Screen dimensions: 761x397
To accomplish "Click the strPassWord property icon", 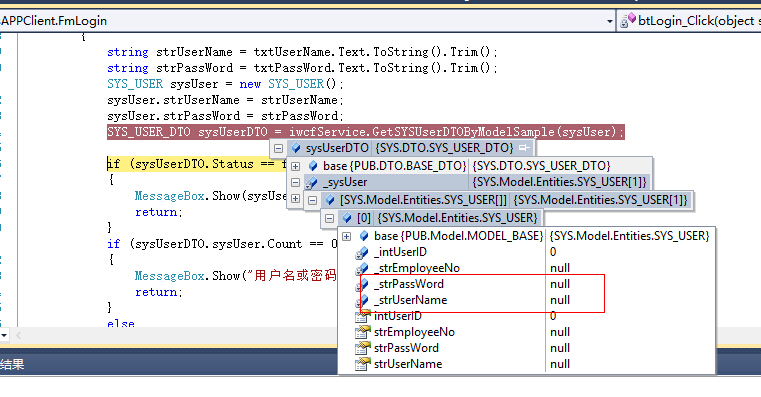I will (363, 348).
